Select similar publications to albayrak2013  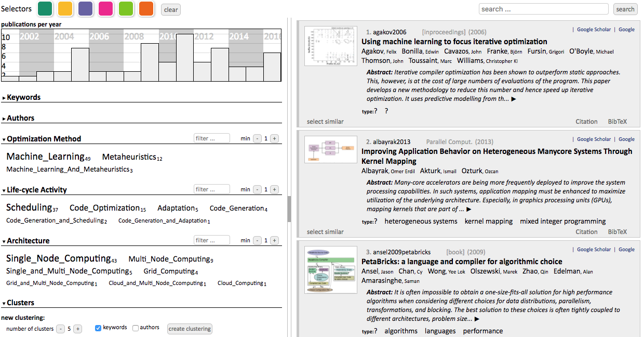[325, 232]
